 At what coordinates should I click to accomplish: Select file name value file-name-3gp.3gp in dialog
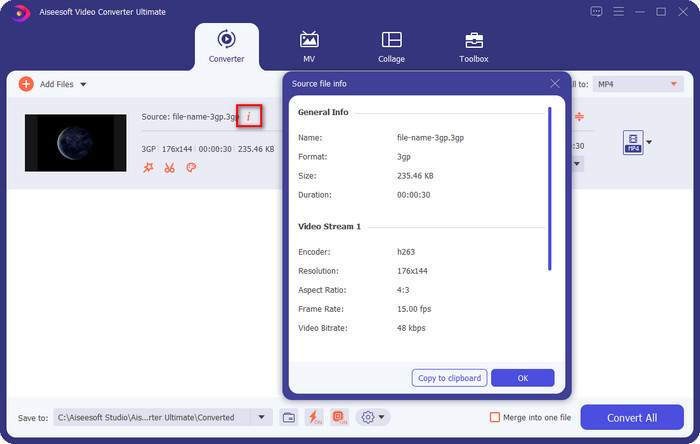pos(430,137)
